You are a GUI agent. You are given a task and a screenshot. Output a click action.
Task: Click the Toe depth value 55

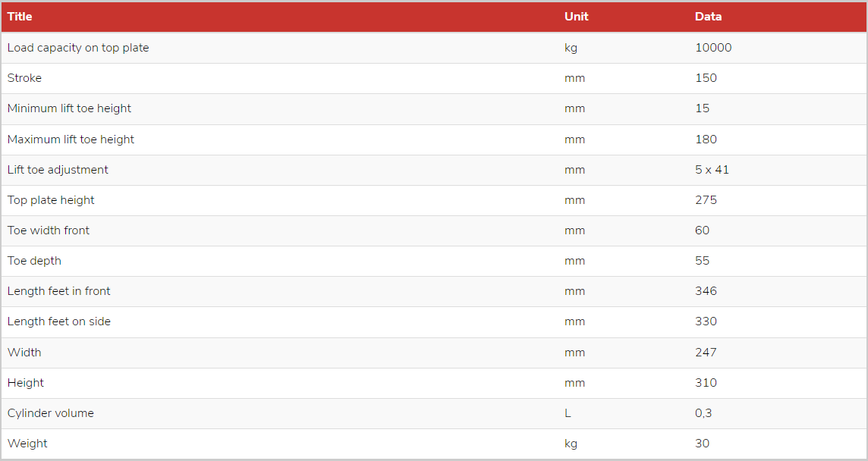tap(702, 261)
